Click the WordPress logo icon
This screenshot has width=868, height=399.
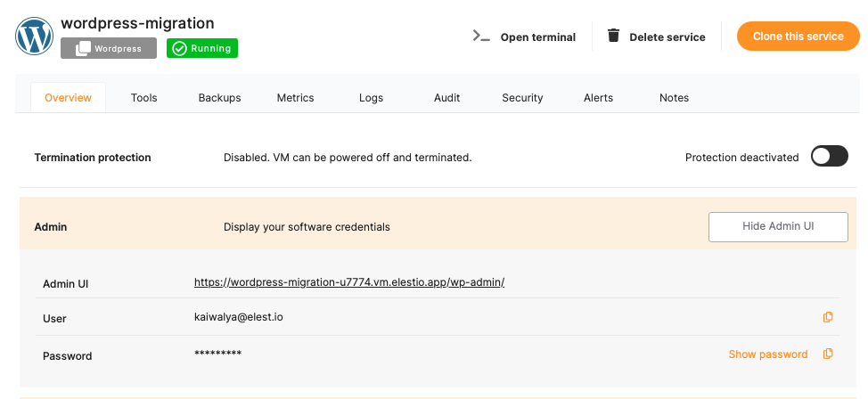click(36, 37)
